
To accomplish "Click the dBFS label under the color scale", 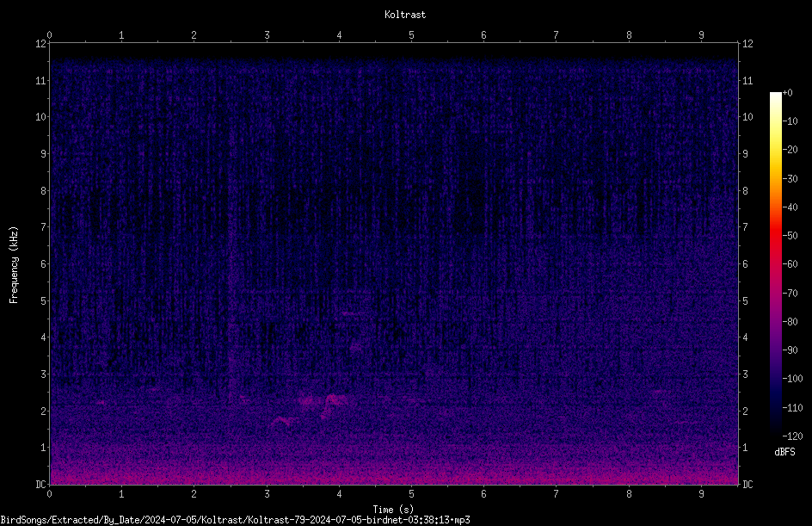I will [784, 452].
